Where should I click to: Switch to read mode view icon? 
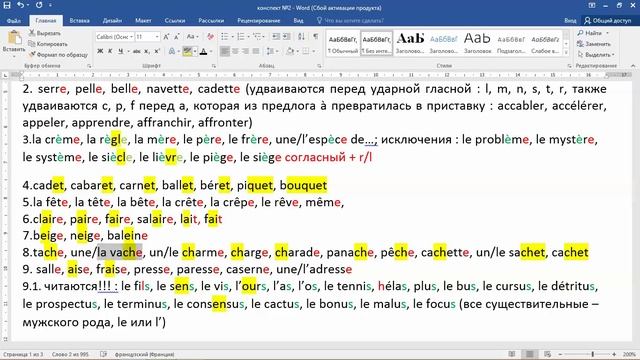click(512, 354)
